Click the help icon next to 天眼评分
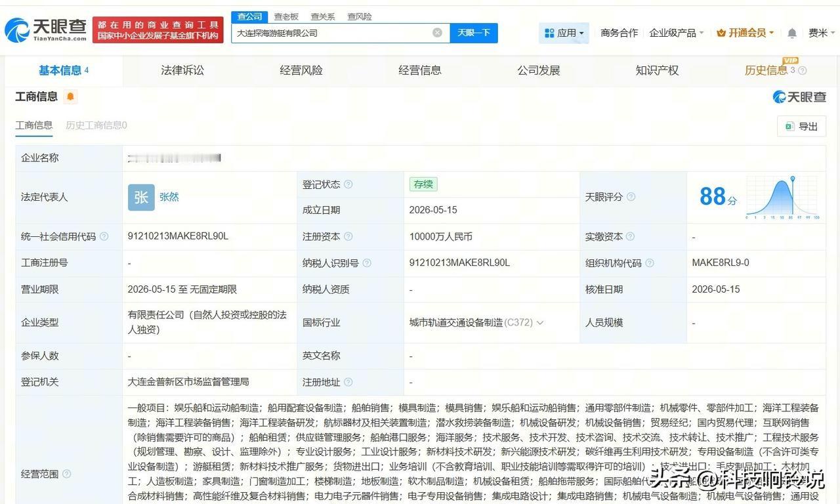Image resolution: width=840 pixels, height=504 pixels. coord(631,197)
